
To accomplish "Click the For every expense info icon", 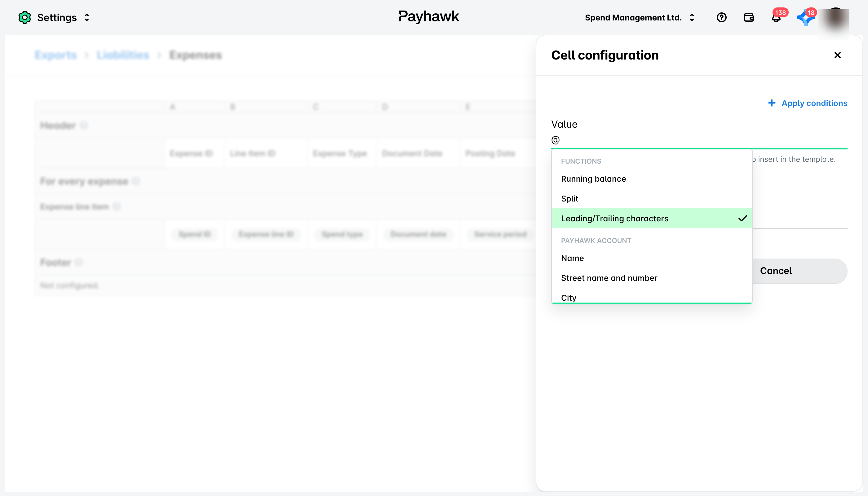I will 136,181.
